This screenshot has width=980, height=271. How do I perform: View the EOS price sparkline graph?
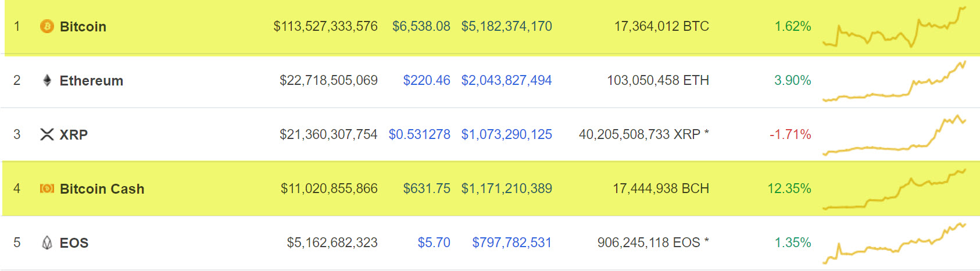895,243
